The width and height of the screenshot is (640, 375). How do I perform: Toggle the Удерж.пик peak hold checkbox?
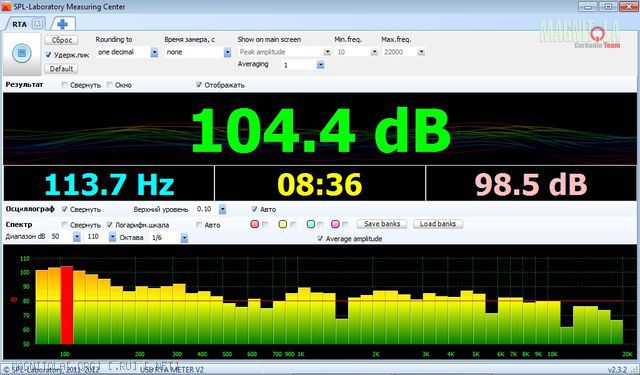click(48, 54)
